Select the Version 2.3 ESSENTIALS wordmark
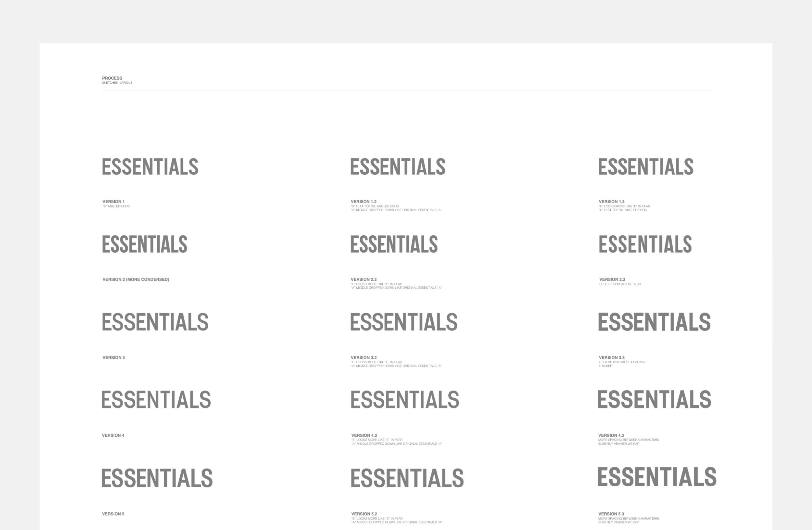The width and height of the screenshot is (812, 530). [x=645, y=244]
